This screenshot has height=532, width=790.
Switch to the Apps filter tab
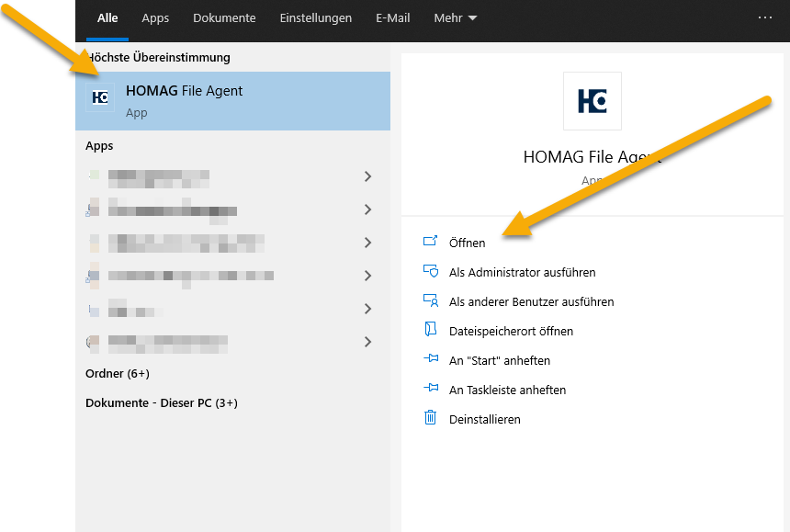coord(155,18)
